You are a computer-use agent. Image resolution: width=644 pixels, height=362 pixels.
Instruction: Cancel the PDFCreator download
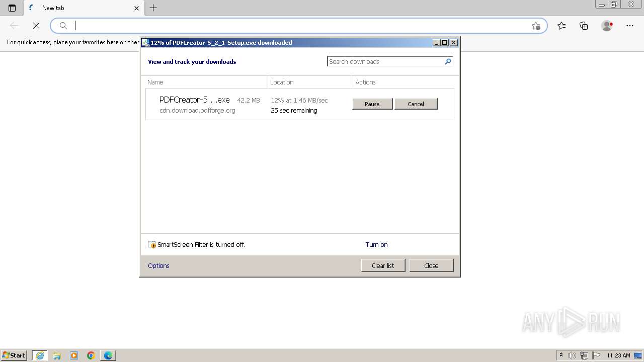tap(416, 104)
